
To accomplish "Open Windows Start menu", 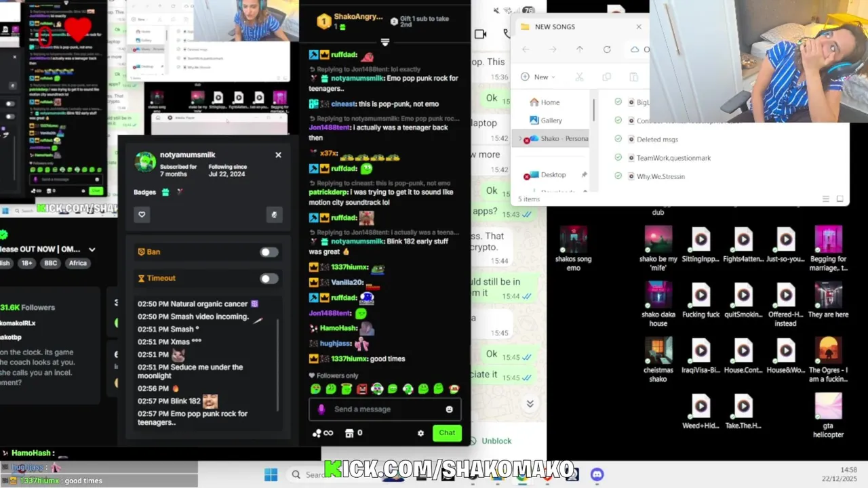I will tap(271, 474).
